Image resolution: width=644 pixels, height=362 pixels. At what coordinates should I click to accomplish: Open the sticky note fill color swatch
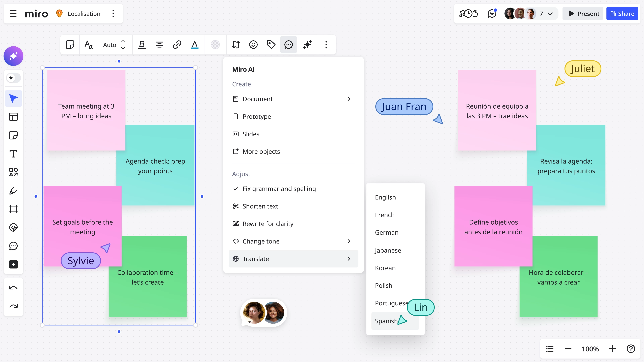click(x=215, y=45)
